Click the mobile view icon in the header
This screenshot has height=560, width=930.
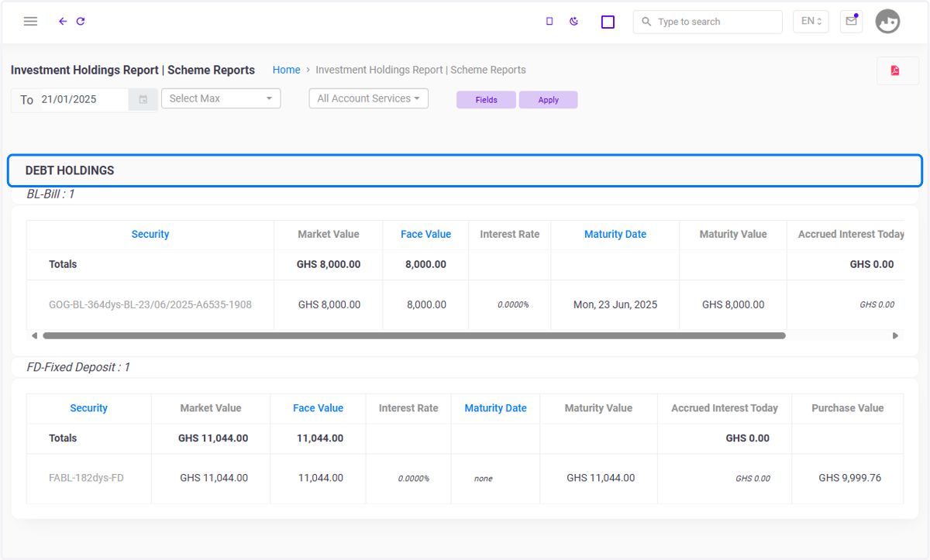click(x=549, y=22)
